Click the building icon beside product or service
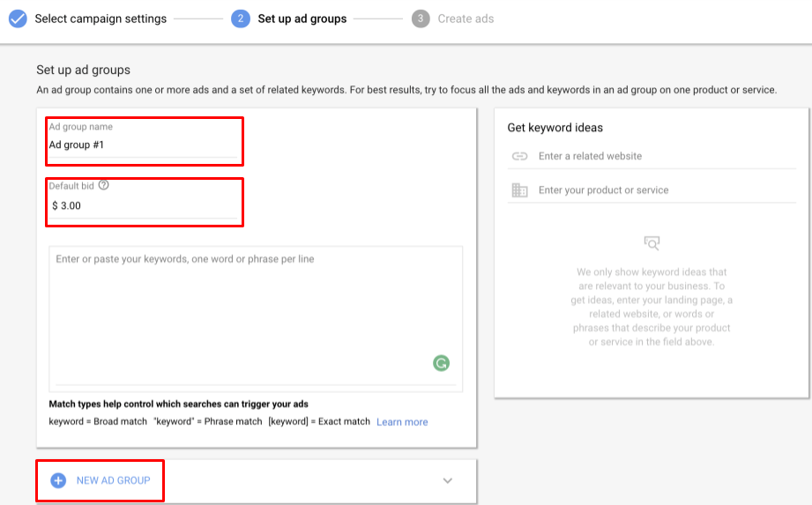 [519, 190]
